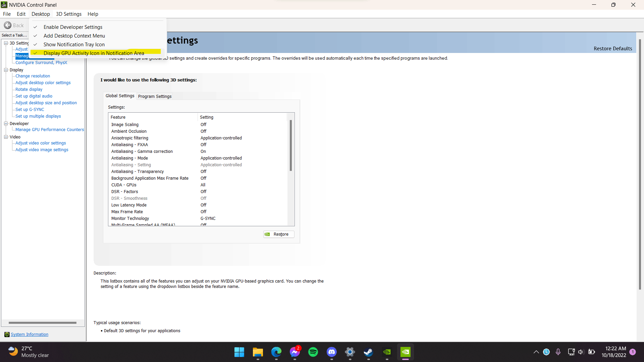This screenshot has height=362, width=644.
Task: Click the settings list vertical scrollbar
Action: pyautogui.click(x=290, y=145)
